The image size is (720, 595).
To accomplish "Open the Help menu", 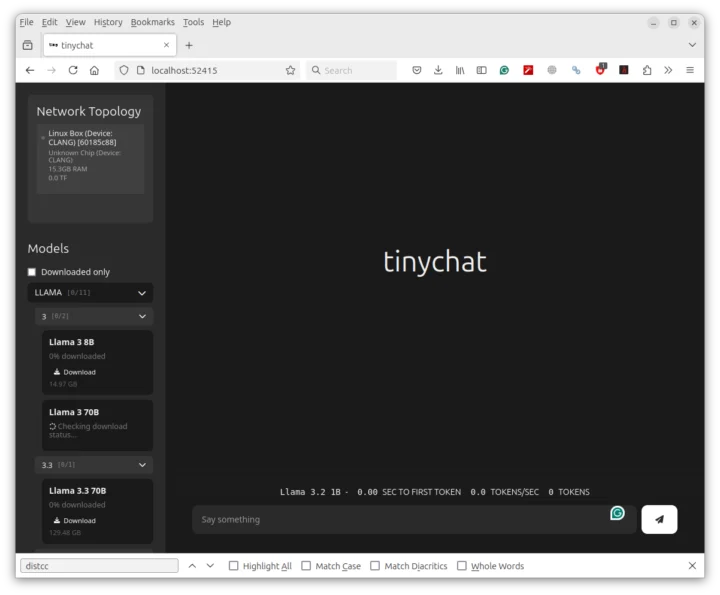I will (x=221, y=22).
